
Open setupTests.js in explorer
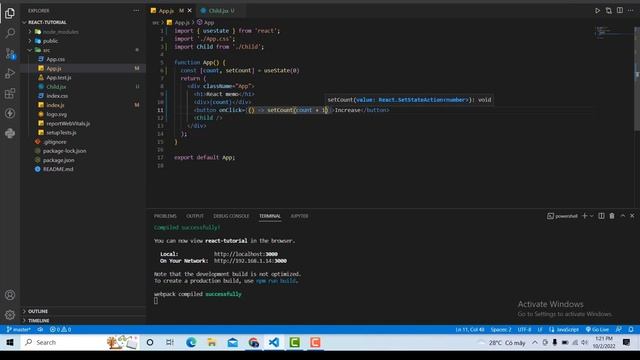point(83,133)
